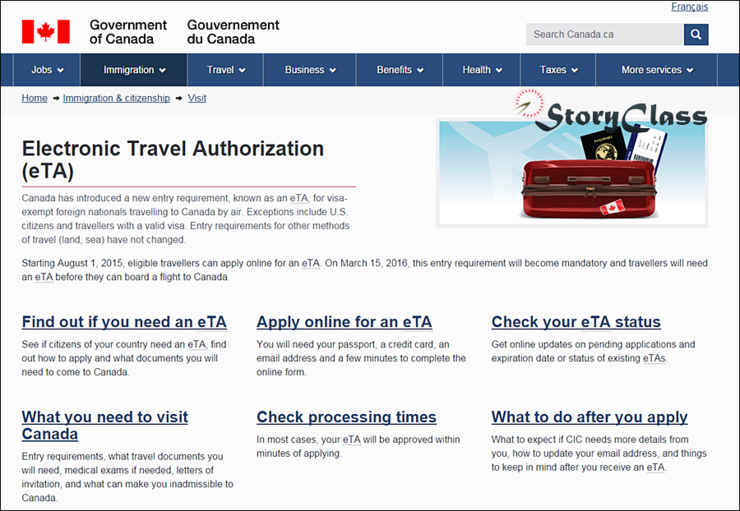Go to Home breadcrumb link
The image size is (740, 511).
(x=34, y=98)
